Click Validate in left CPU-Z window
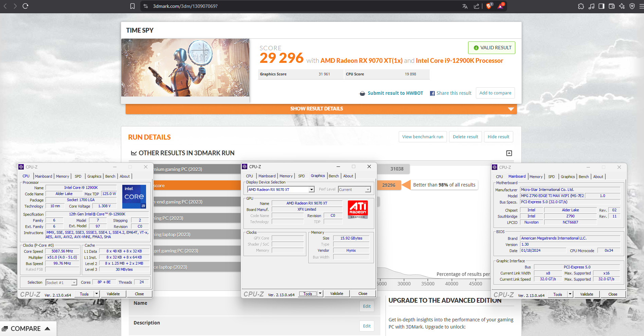This screenshot has height=336, width=644. click(113, 294)
